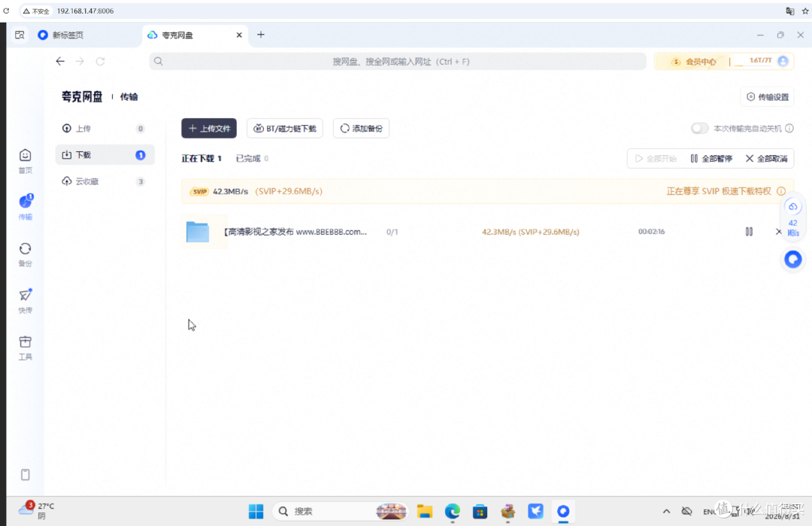Close the 夸克网盘 tab
Viewport: 812px width, 526px height.
coord(239,35)
